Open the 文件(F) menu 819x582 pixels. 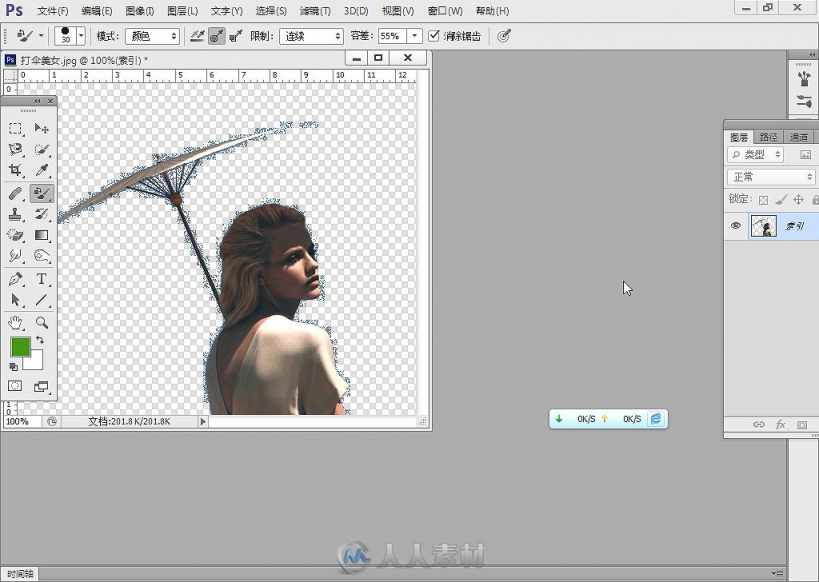[x=53, y=10]
